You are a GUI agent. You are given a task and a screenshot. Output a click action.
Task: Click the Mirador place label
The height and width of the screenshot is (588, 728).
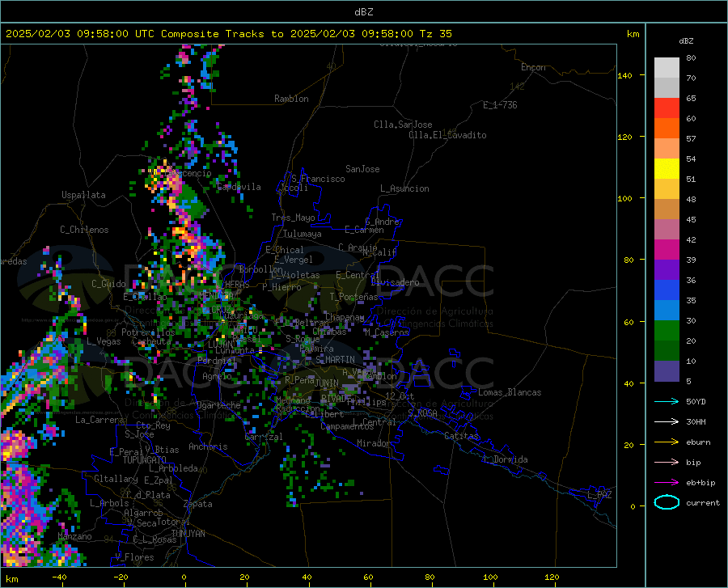point(373,443)
